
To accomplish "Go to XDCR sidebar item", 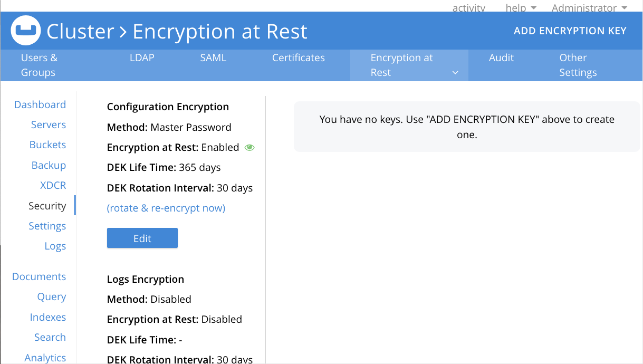I will click(x=53, y=186).
